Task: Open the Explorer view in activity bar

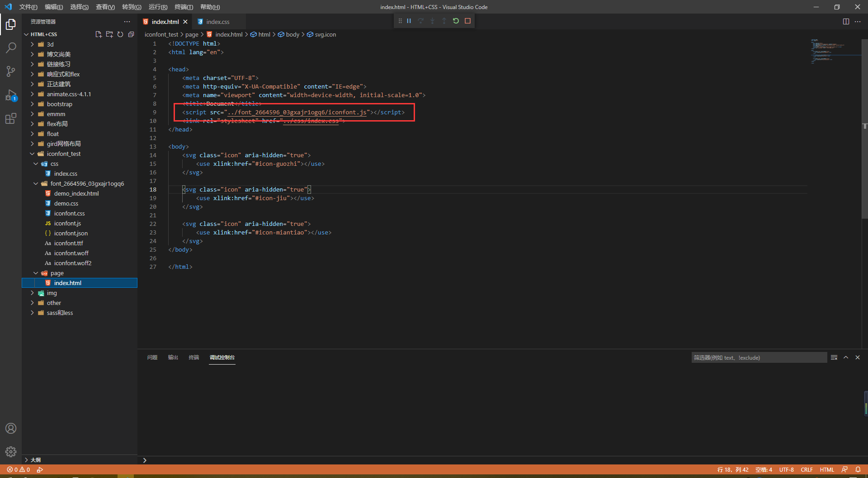Action: click(11, 24)
